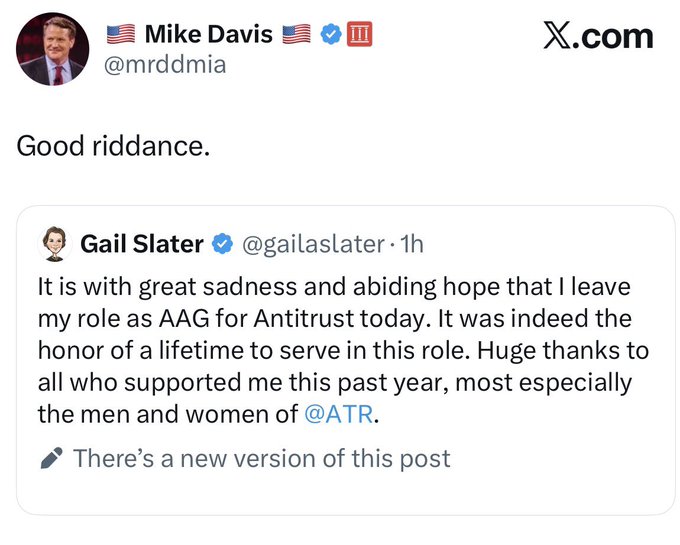Click Mike Davis's profile avatar
Image resolution: width=680 pixels, height=545 pixels.
54,48
